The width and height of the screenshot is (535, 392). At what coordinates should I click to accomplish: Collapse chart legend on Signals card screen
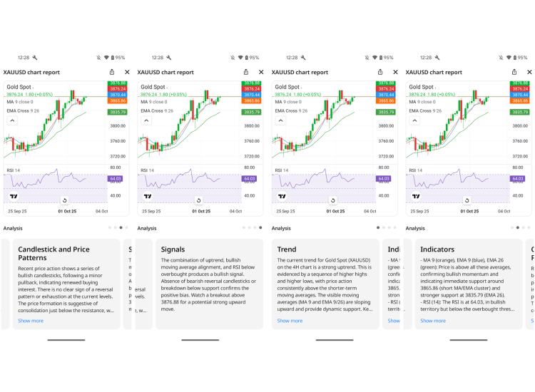click(146, 121)
